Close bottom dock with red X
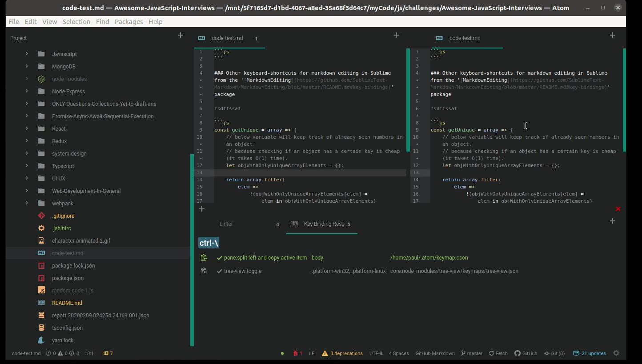The height and width of the screenshot is (364, 642). pyautogui.click(x=618, y=209)
